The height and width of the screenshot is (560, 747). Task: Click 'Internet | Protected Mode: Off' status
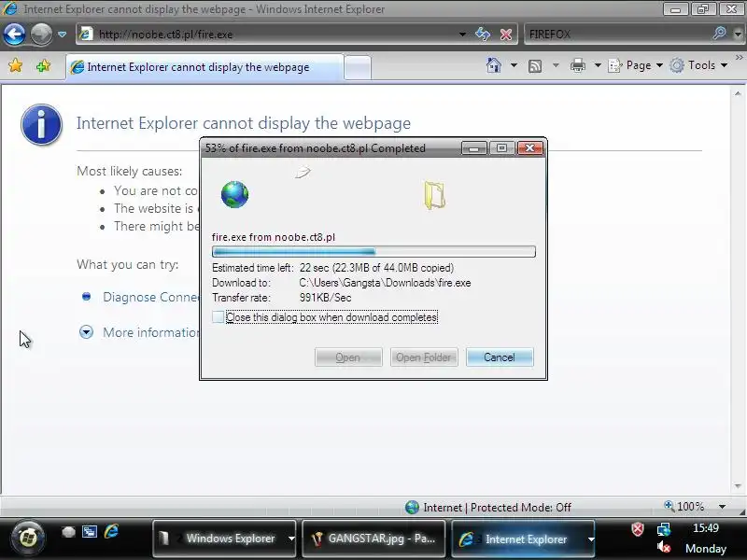pyautogui.click(x=488, y=507)
